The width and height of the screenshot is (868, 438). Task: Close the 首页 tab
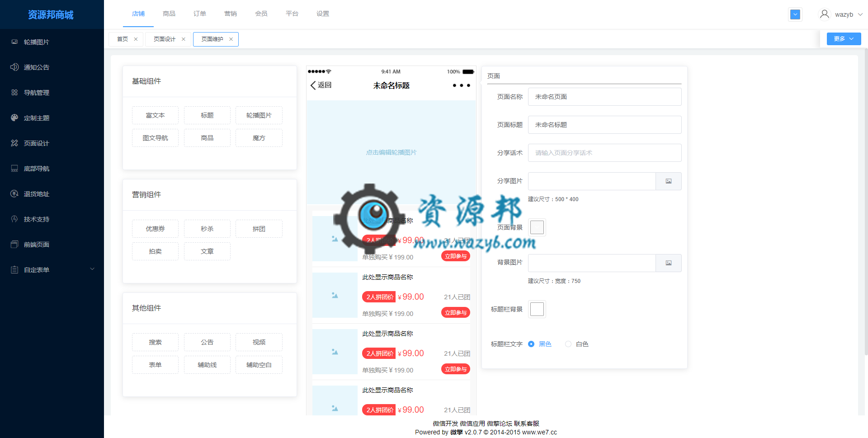coord(136,39)
